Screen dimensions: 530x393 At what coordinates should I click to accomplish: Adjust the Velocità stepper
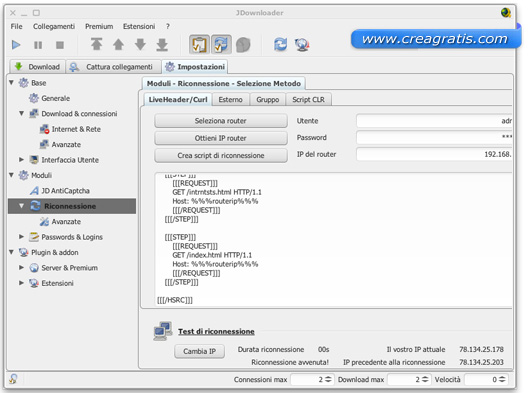[502, 379]
